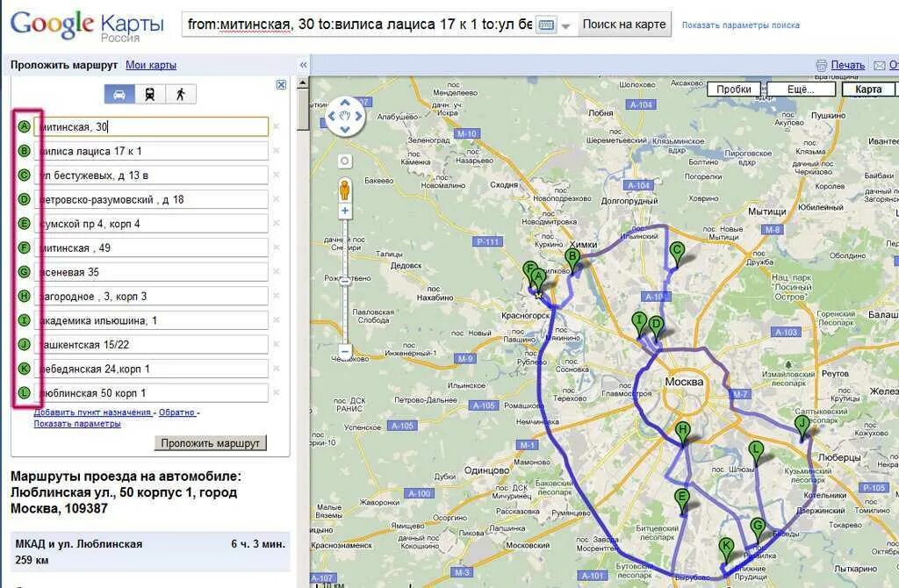The width and height of the screenshot is (899, 588).
Task: Toggle the Пробки traffic layer button
Action: click(x=733, y=90)
